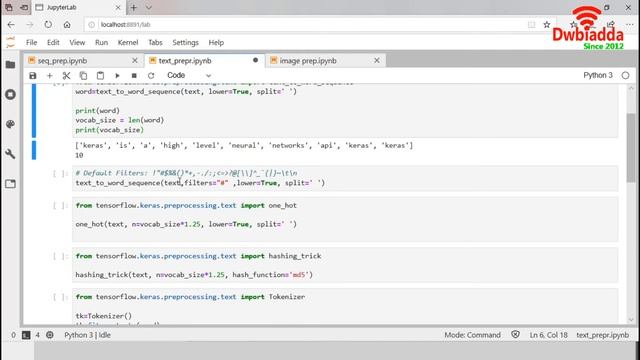Click the kernel status circle indicator
Viewport: 640px width, 360px height.
tap(625, 76)
